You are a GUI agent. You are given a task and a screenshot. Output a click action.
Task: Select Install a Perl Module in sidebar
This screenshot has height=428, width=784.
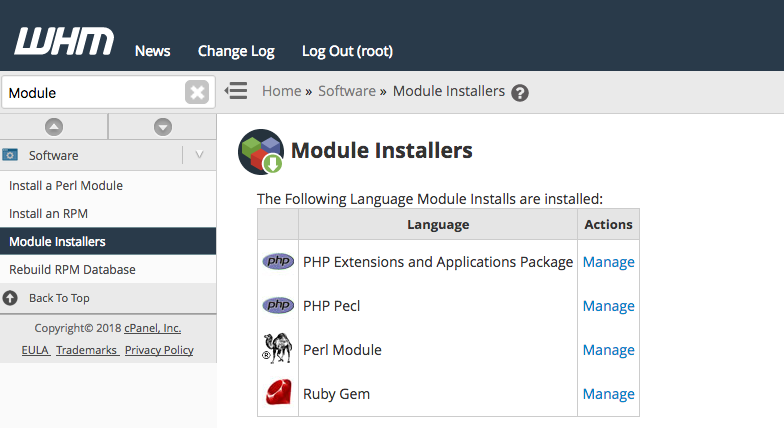point(66,186)
